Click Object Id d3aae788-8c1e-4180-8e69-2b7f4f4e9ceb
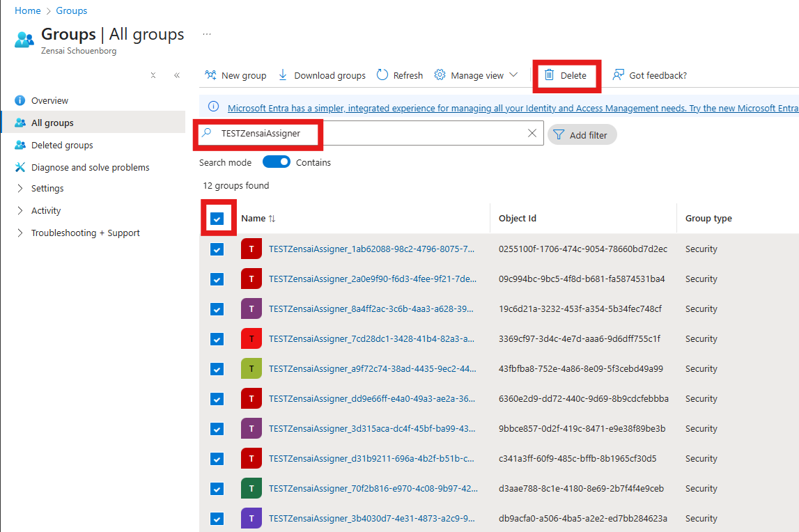 click(582, 488)
